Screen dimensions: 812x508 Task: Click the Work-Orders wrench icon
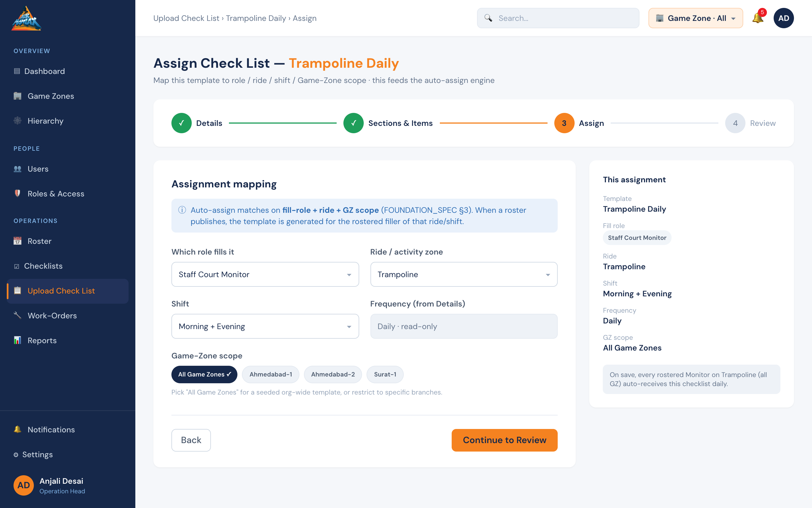pos(17,316)
